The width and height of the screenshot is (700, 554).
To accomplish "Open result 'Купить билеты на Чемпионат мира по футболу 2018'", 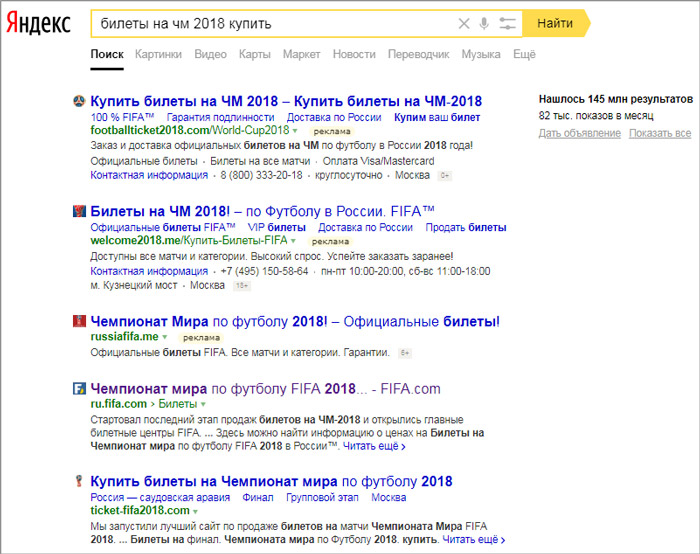I will 271,481.
